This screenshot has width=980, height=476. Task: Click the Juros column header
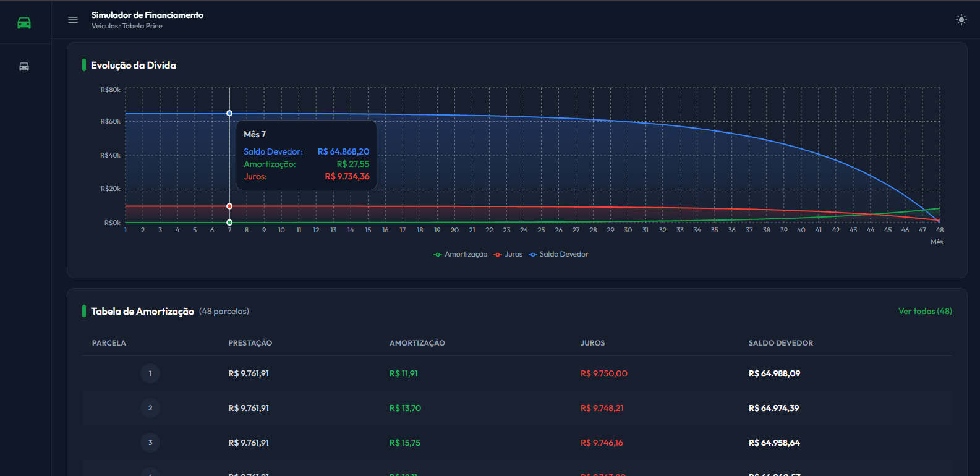click(x=592, y=343)
